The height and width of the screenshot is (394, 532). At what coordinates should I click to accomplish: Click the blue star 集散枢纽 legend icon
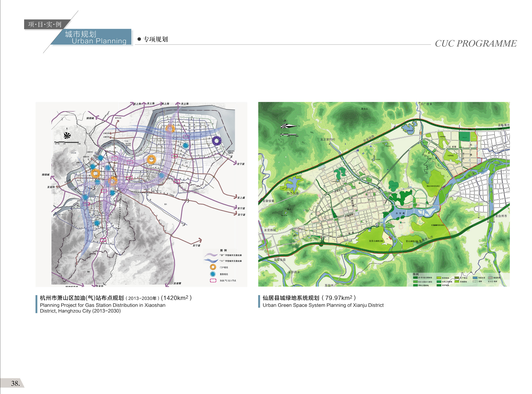213,274
